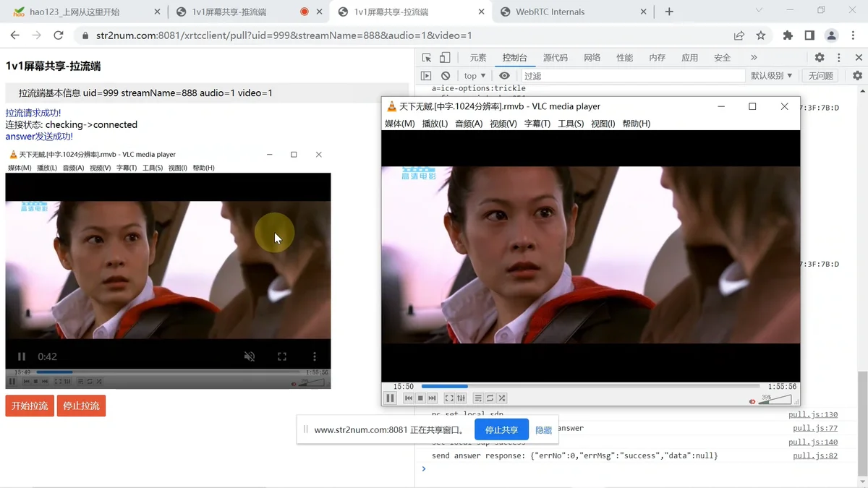The height and width of the screenshot is (488, 868).
Task: Seek along the large VLC progress bar
Action: (x=590, y=386)
